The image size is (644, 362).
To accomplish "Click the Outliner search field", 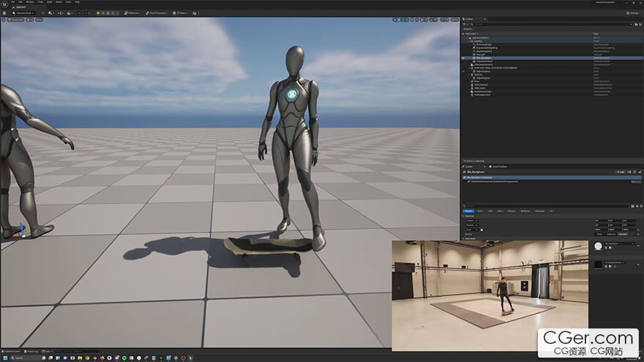I will coord(551,25).
